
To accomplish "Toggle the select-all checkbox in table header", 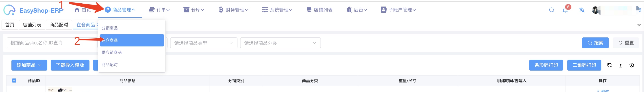I will pyautogui.click(x=14, y=80).
